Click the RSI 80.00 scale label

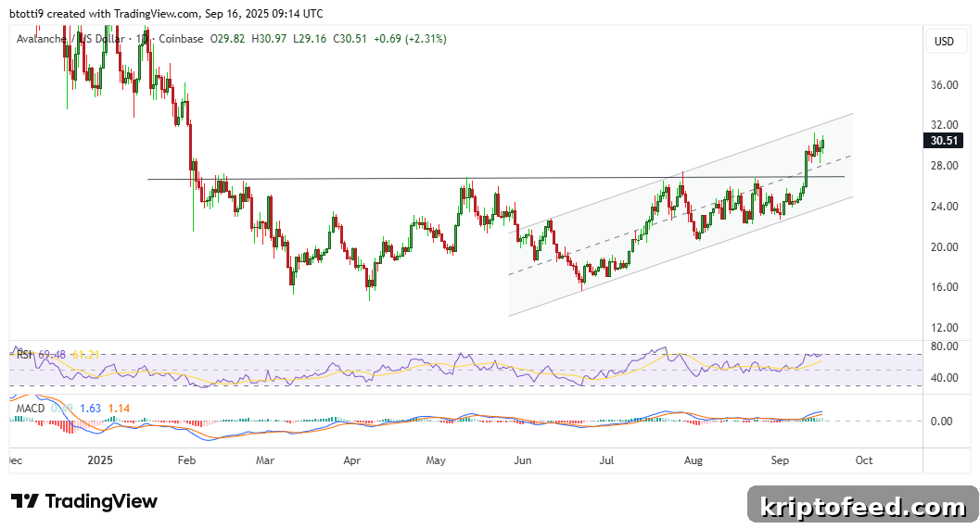point(945,346)
